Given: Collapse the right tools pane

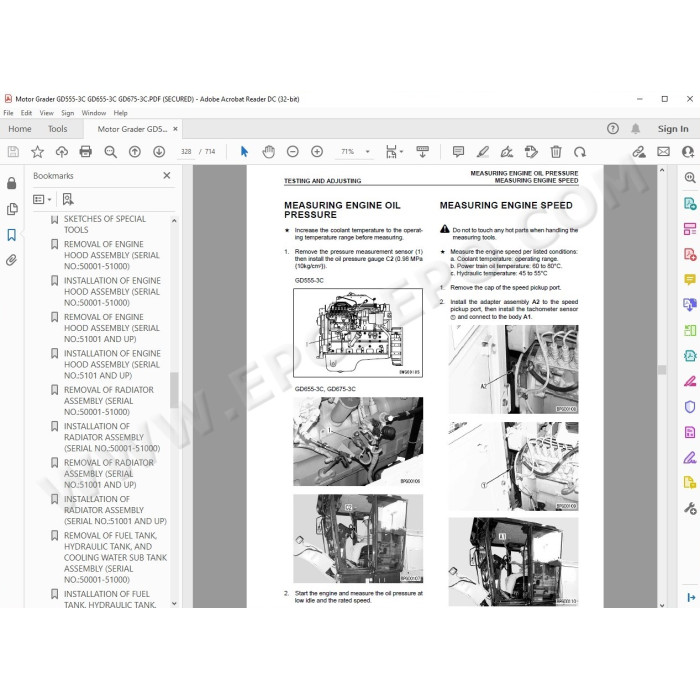Looking at the screenshot, I should [691, 597].
